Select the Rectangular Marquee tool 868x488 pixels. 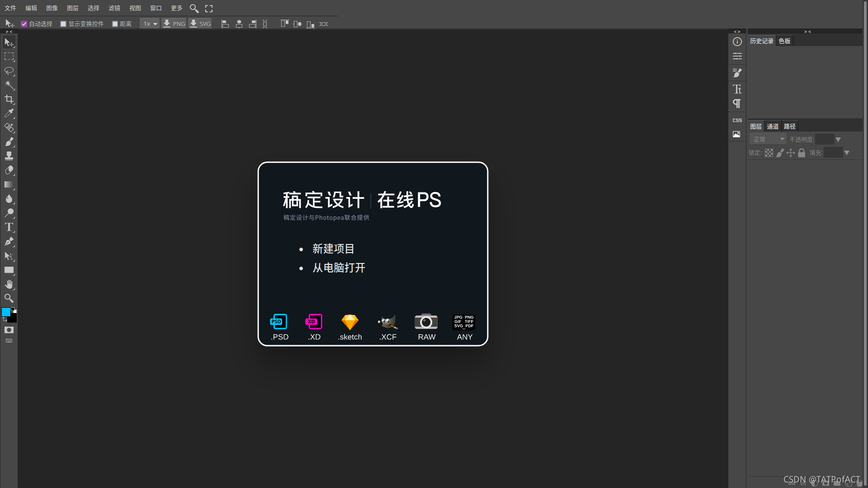click(9, 56)
